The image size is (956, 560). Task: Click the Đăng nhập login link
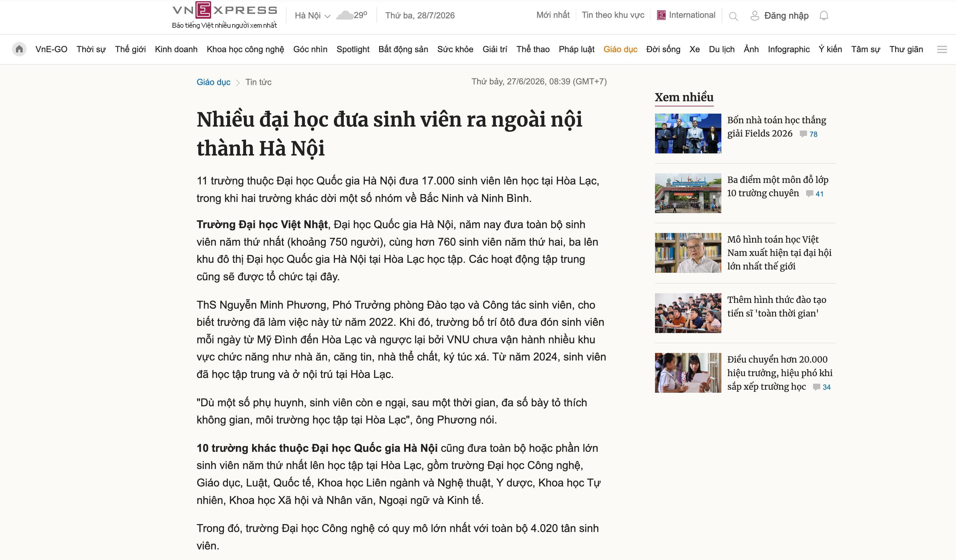786,16
